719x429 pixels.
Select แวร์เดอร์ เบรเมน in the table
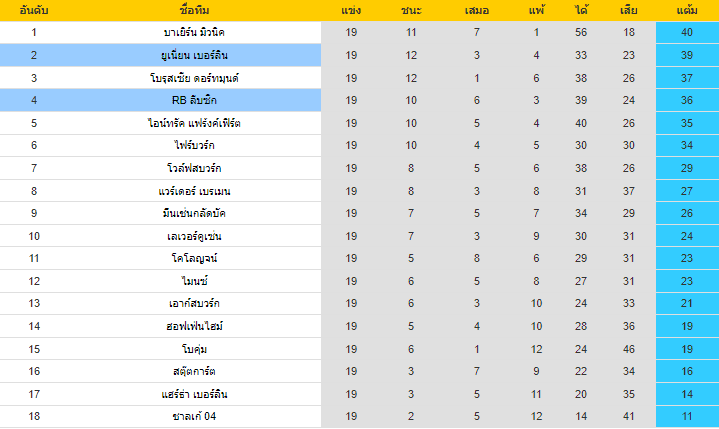[194, 191]
